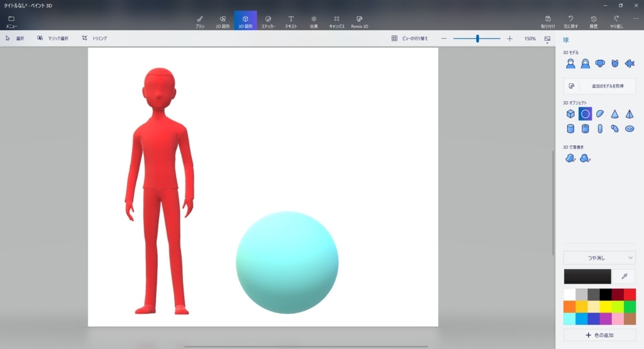The height and width of the screenshot is (349, 644).
Task: Open the テキスト tab
Action: coord(291,22)
